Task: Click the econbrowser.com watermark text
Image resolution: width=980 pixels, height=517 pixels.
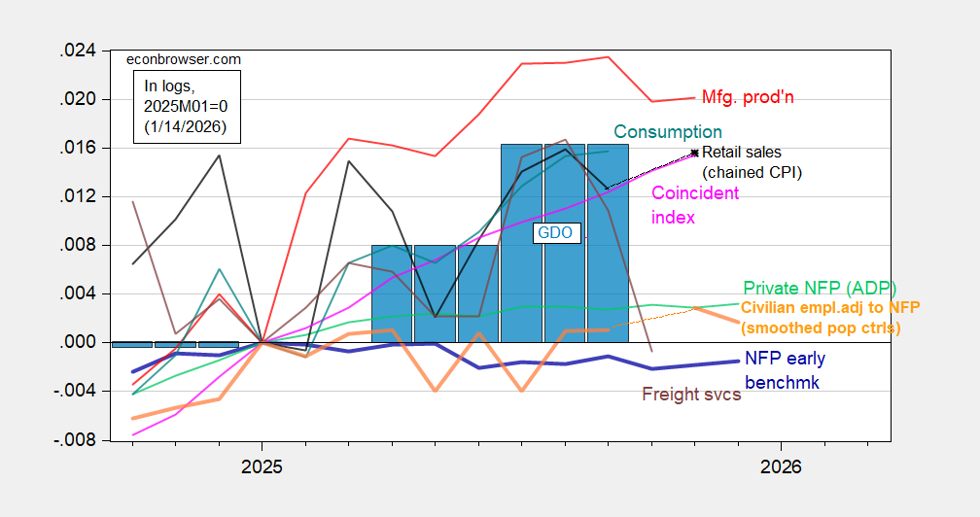Action: click(x=184, y=59)
